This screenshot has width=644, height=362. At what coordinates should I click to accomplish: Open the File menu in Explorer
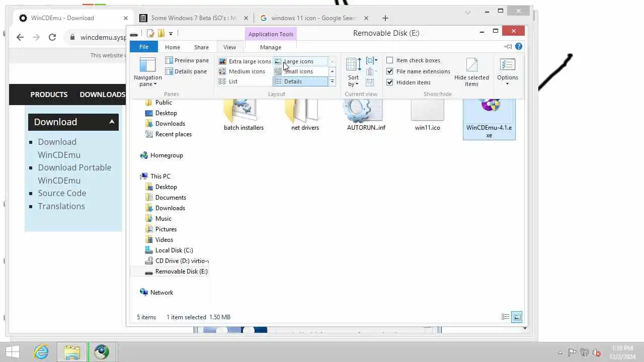tap(144, 47)
